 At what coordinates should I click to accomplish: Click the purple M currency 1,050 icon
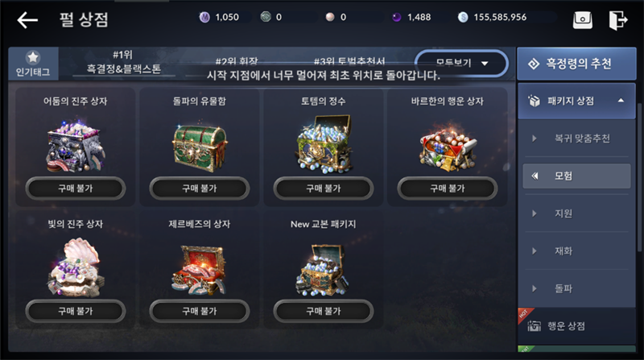(x=204, y=17)
